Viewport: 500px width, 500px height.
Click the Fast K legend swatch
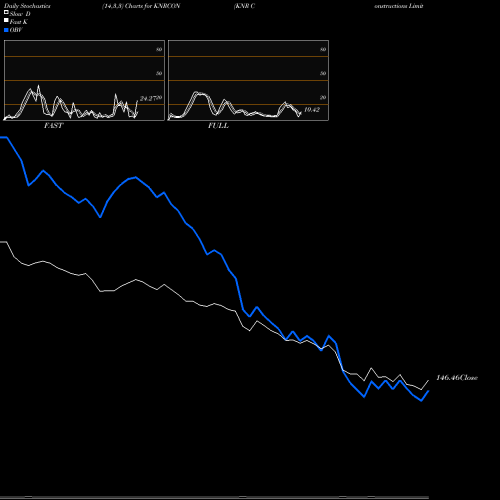pos(6,20)
